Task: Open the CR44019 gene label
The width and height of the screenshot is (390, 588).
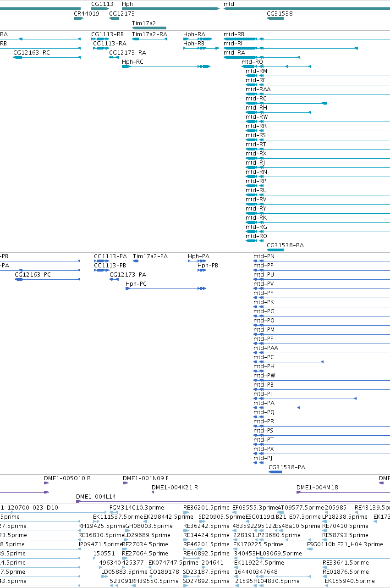Action: pos(87,13)
